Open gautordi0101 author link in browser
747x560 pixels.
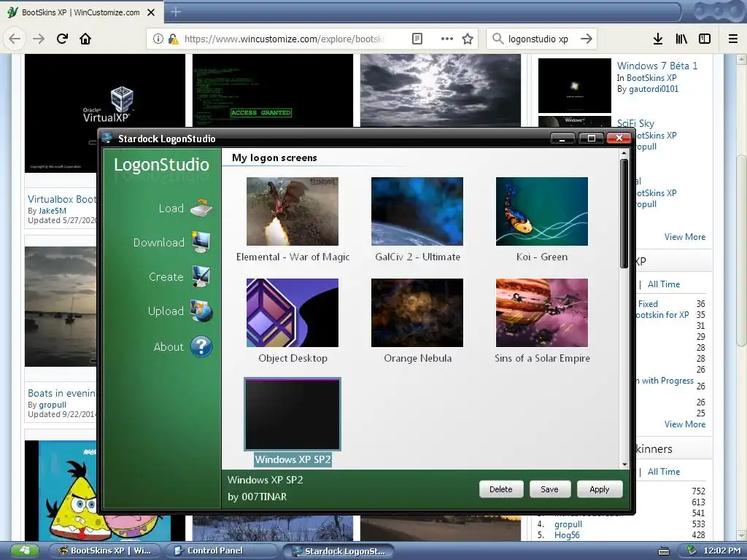654,89
